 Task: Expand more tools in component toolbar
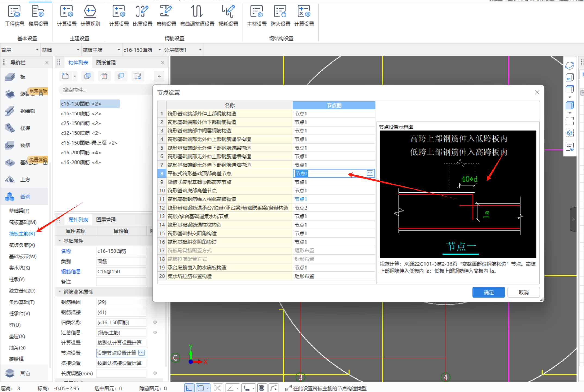[x=159, y=76]
